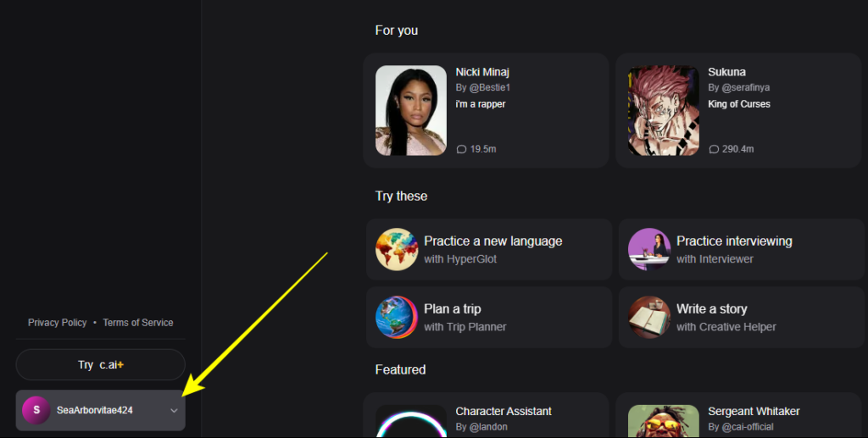Open the Sukuna character portrait
This screenshot has height=438, width=868.
click(663, 111)
